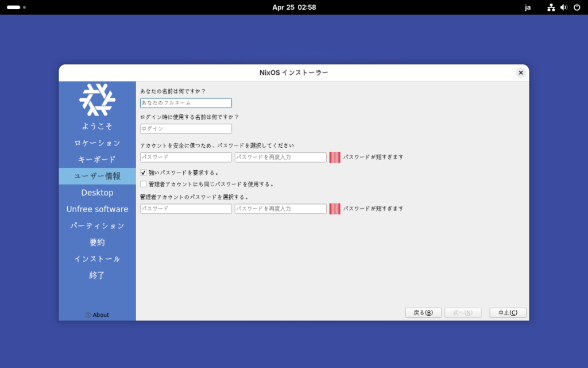588x368 pixels.
Task: Open the clock calendar Apr 25 02:58
Action: 294,7
